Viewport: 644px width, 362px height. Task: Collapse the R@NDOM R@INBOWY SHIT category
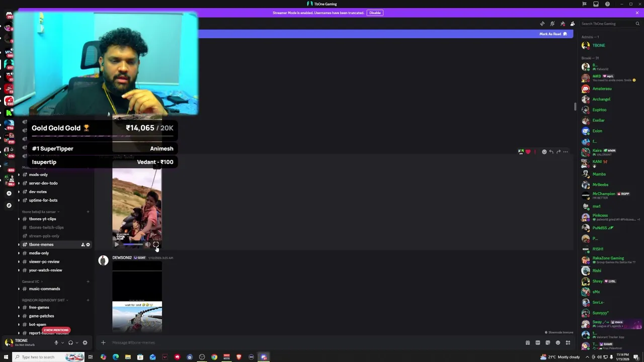pos(45,300)
